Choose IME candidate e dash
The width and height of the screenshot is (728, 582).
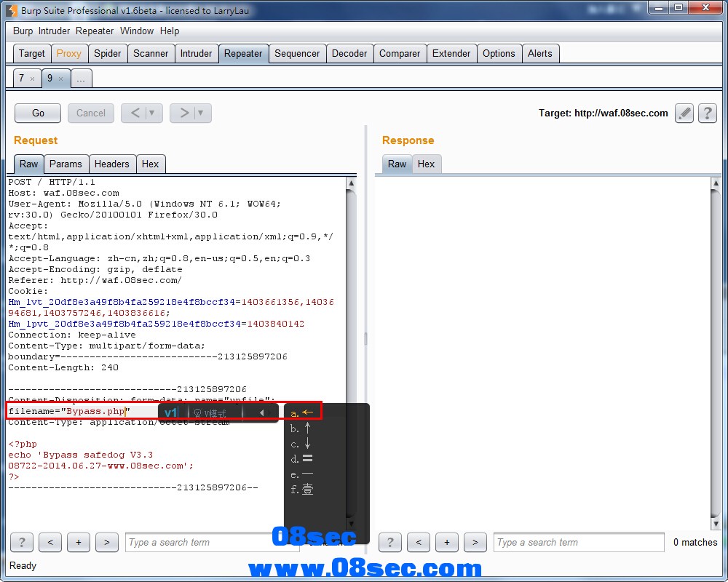coord(302,474)
